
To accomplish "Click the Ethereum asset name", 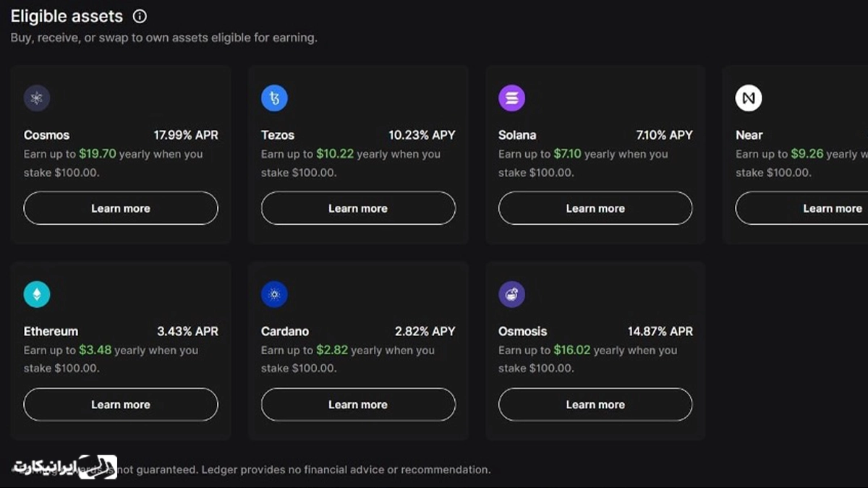I will click(x=51, y=331).
